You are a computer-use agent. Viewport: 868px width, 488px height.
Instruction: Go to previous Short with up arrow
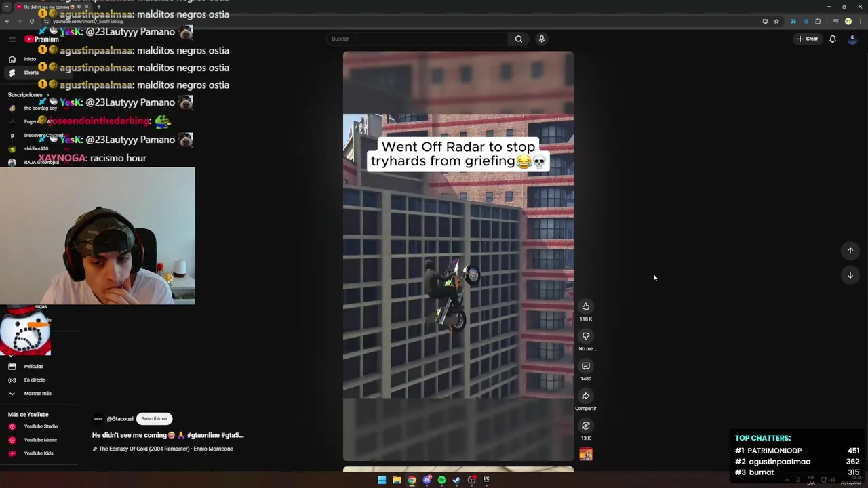coord(850,251)
